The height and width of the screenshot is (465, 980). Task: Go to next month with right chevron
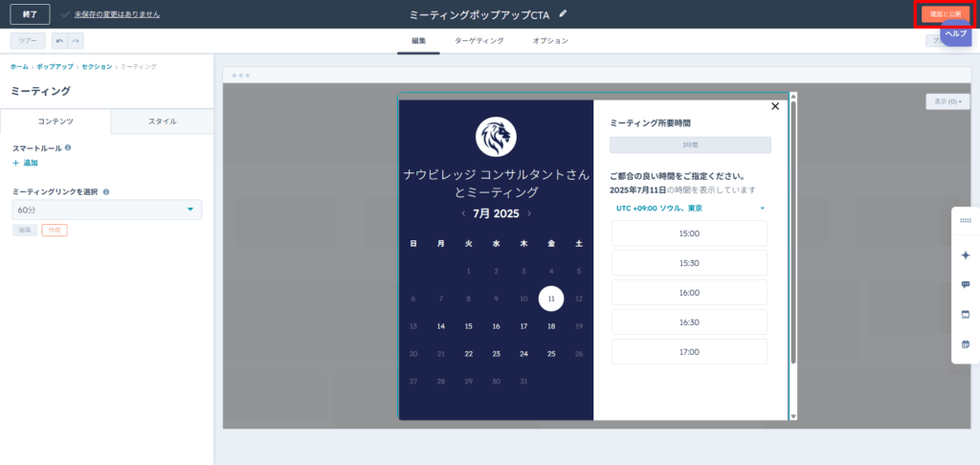(x=529, y=213)
